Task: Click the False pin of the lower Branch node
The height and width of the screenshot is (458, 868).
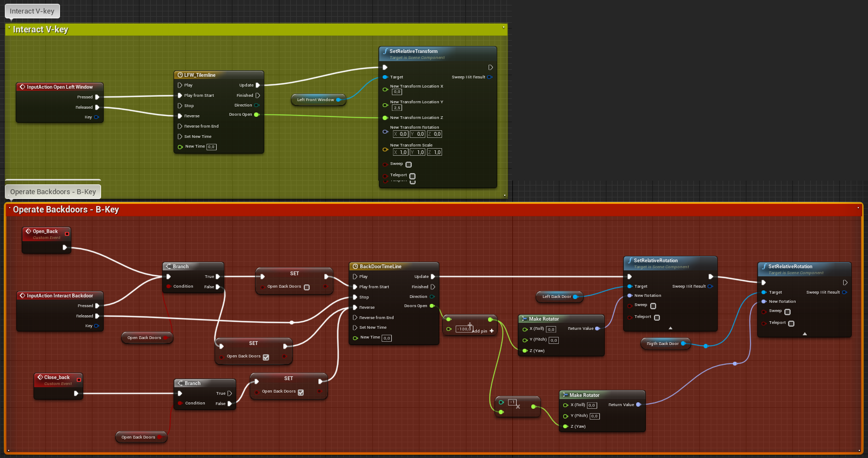Action: (x=230, y=403)
